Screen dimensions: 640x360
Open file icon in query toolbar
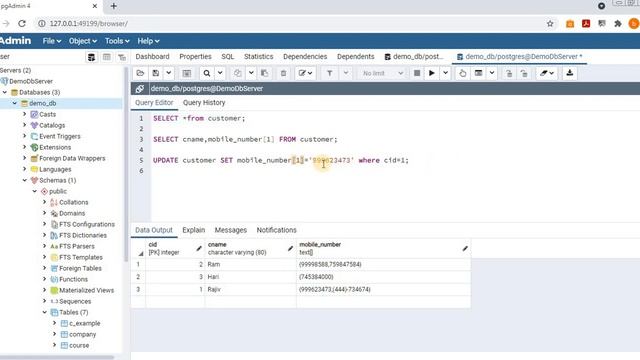140,73
